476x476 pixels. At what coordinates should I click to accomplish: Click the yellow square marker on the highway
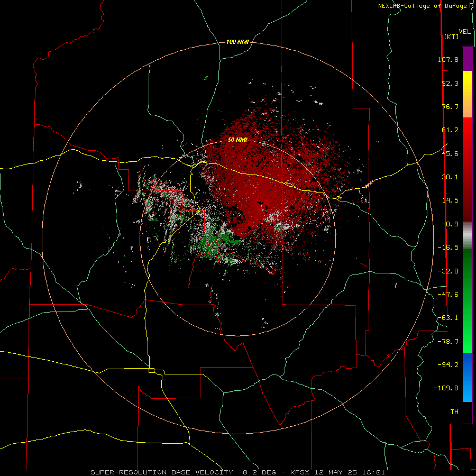click(151, 370)
